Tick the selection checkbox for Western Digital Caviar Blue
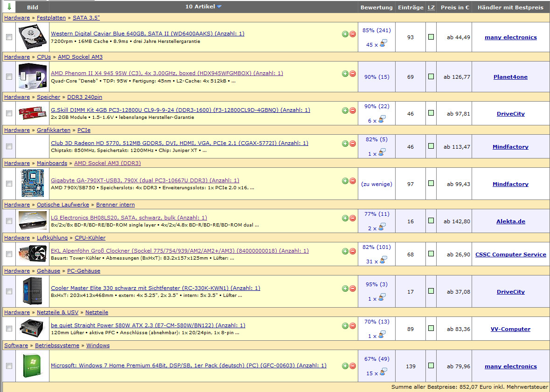 coord(9,37)
